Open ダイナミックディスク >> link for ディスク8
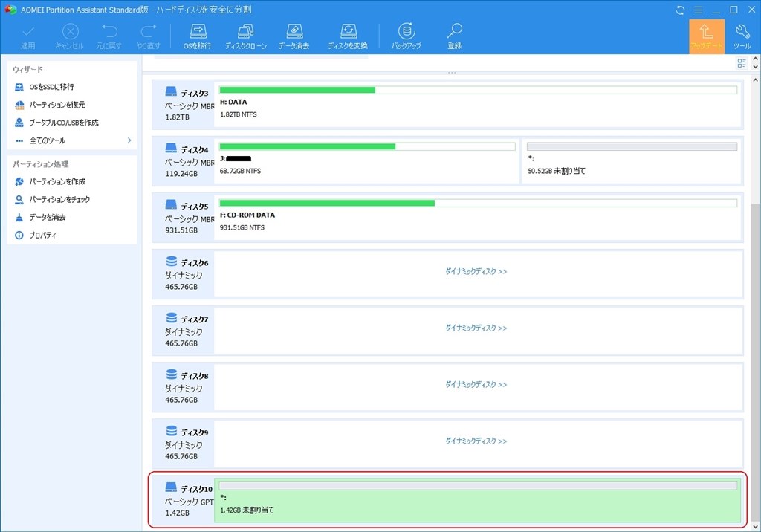The width and height of the screenshot is (761, 532). point(476,385)
